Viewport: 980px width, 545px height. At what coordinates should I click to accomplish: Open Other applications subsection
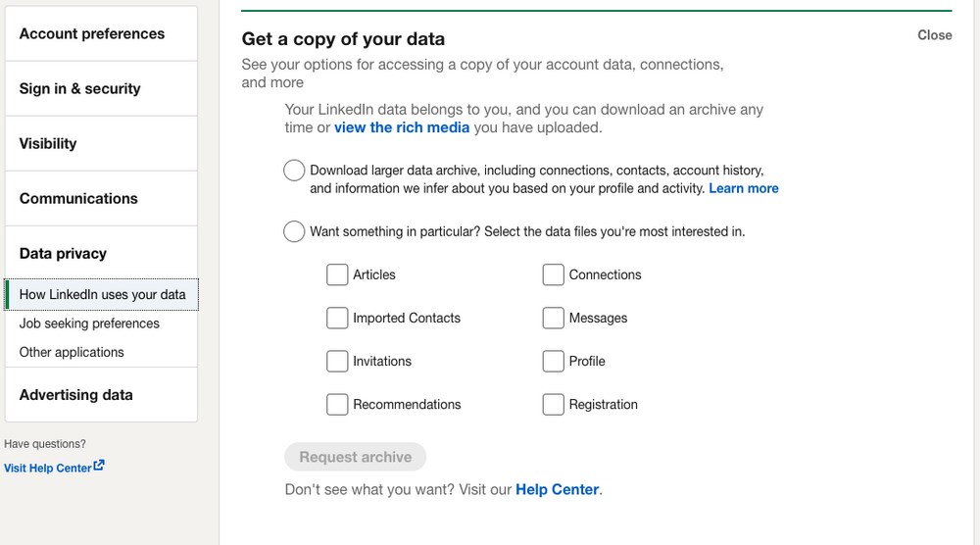pyautogui.click(x=72, y=352)
